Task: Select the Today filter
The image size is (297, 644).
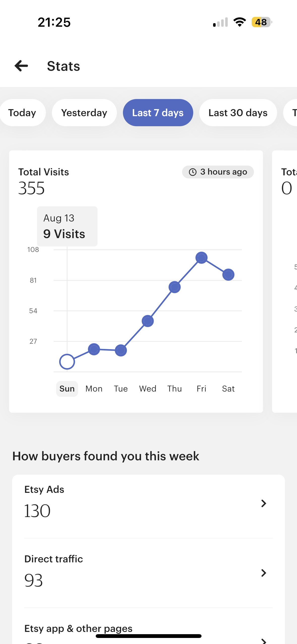Action: 22,113
